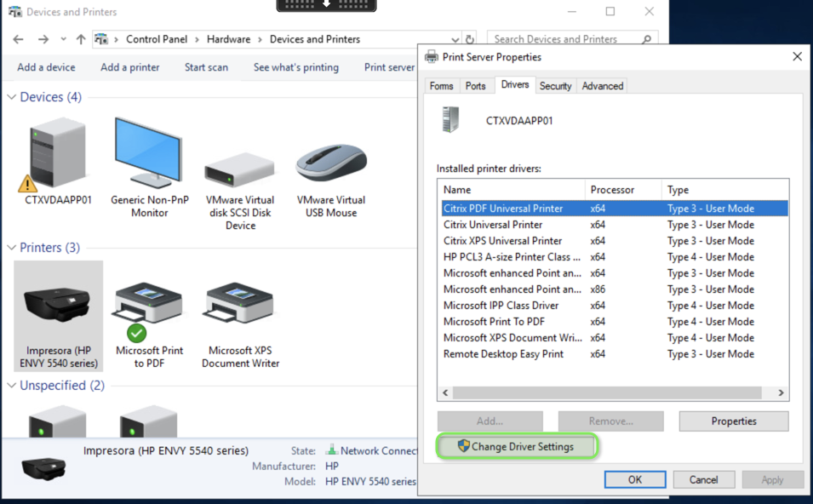The height and width of the screenshot is (504, 813).
Task: Switch to the Ports tab
Action: (476, 85)
